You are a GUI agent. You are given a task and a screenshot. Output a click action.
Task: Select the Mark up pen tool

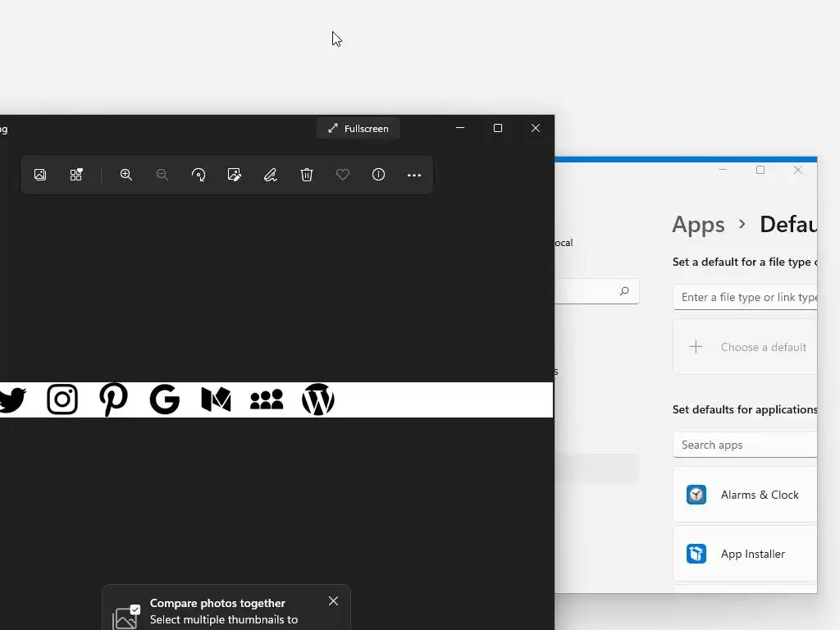271,175
